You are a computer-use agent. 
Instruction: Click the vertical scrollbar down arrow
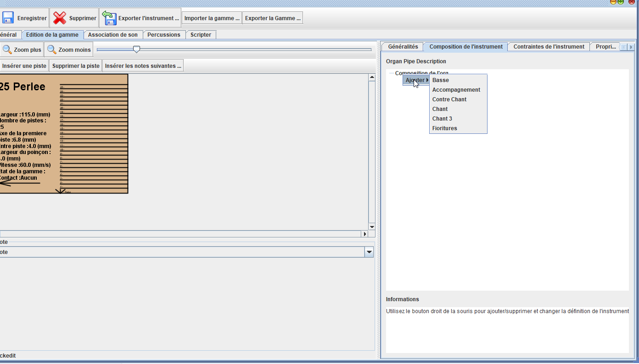click(x=372, y=226)
